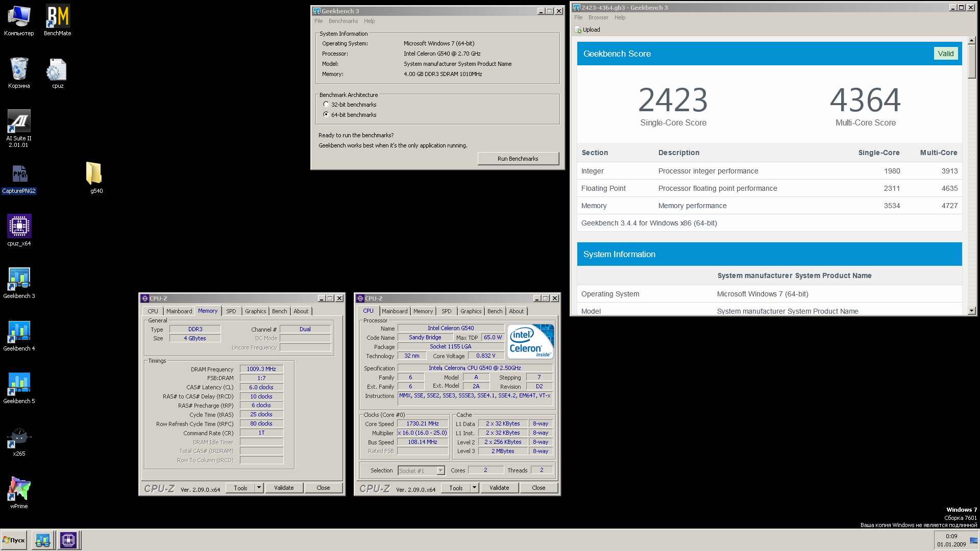Click the Upload icon in Geekbench results

pos(578,30)
